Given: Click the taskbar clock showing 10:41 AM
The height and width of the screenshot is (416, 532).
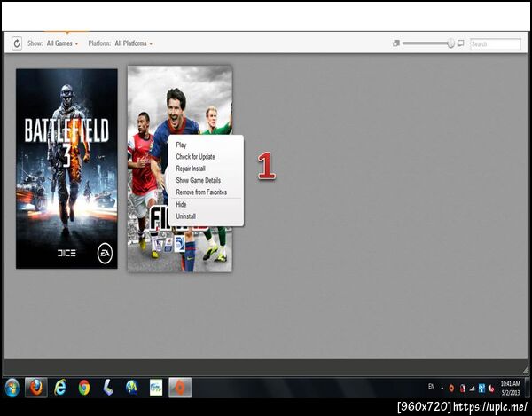Looking at the screenshot, I should (x=511, y=388).
